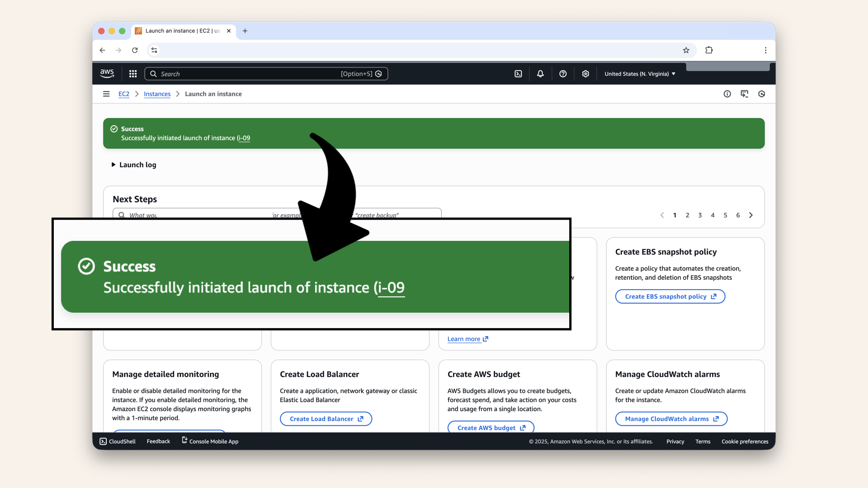
Task: Launch the Amazon Q assistant hexagon icon
Action: point(762,94)
